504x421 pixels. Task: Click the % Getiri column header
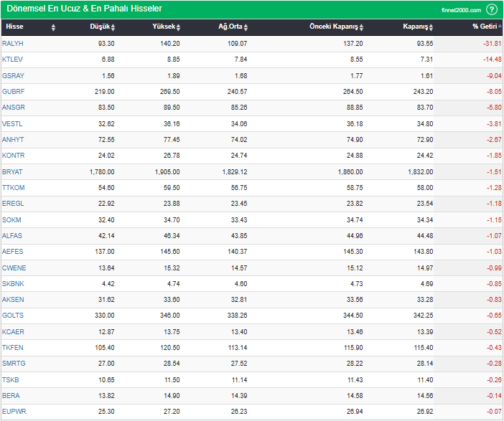[485, 27]
